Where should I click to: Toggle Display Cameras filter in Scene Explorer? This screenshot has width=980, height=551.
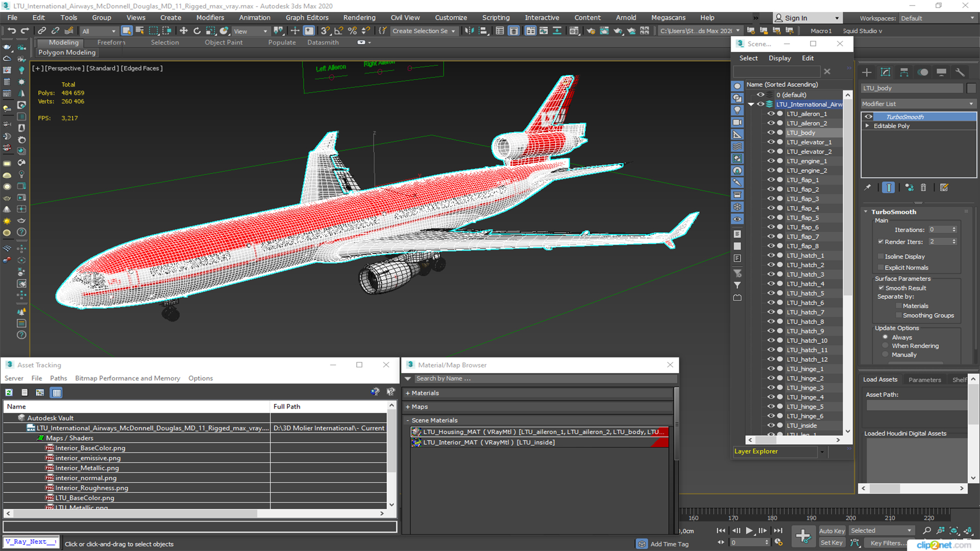click(x=737, y=122)
